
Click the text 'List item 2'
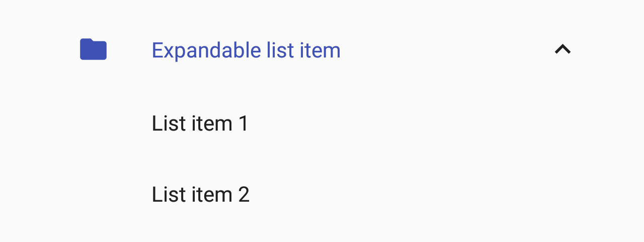click(x=200, y=195)
